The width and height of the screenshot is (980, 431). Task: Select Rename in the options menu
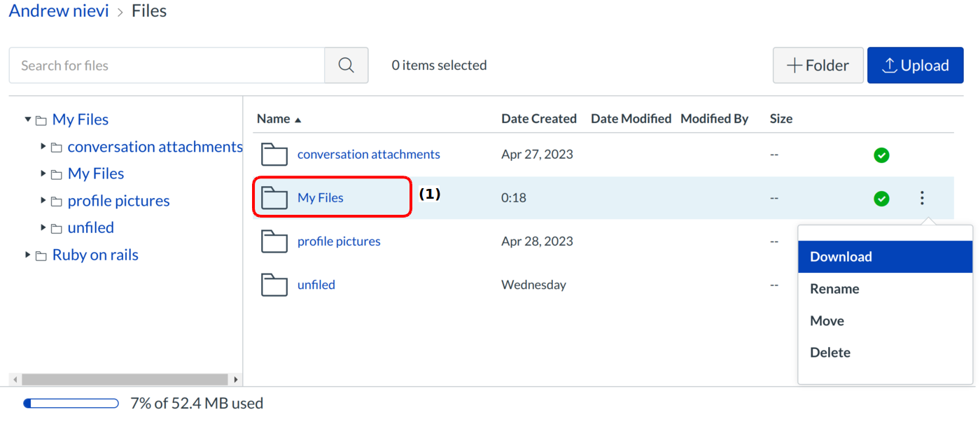834,289
